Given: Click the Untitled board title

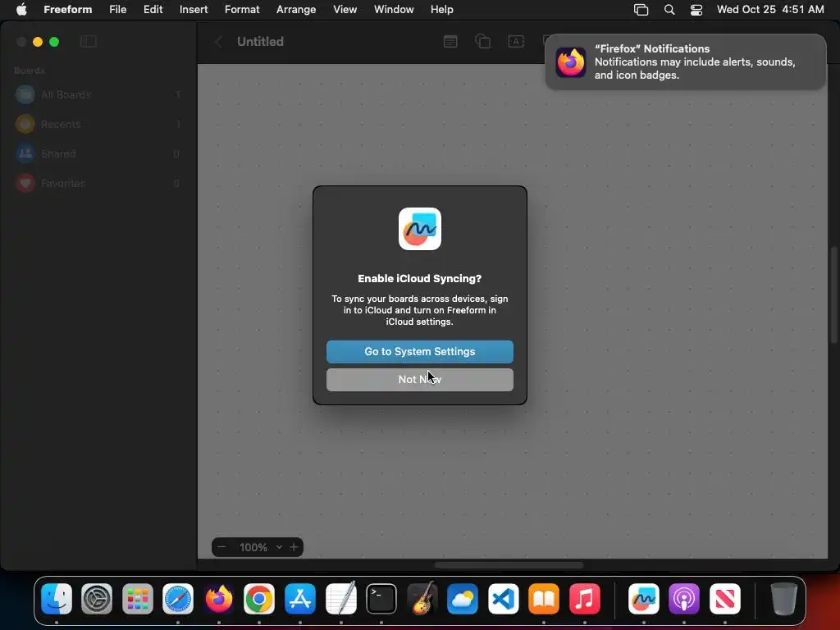Looking at the screenshot, I should click(x=260, y=42).
